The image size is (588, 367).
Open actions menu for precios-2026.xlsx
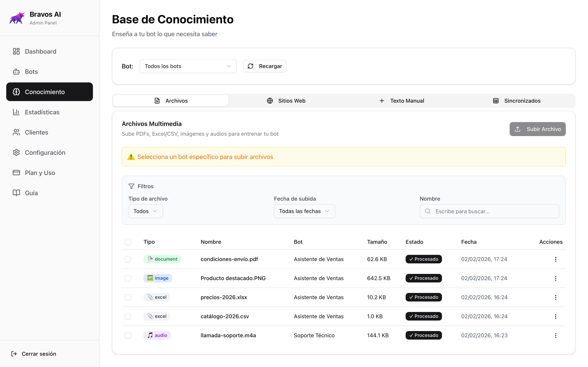[556, 297]
